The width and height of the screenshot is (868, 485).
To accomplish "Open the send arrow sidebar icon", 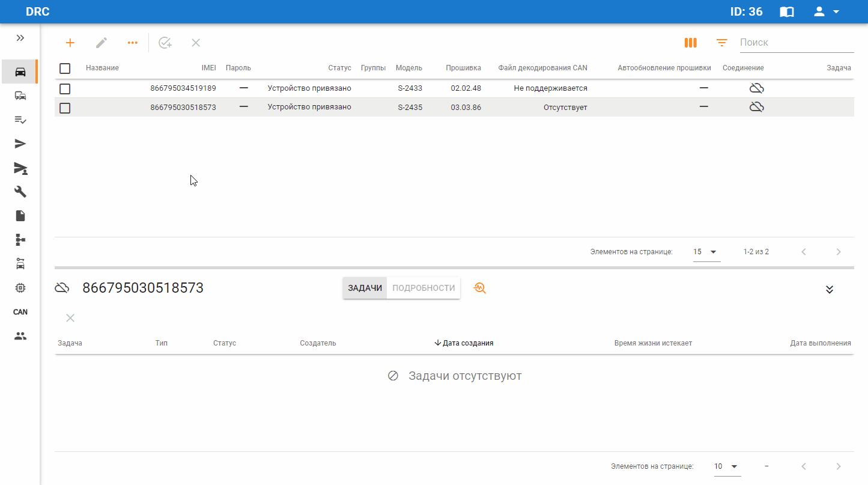I will (x=20, y=144).
